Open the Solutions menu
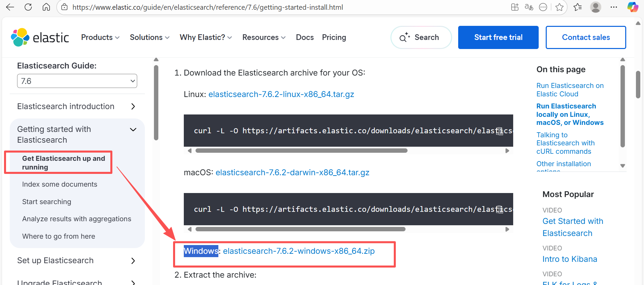Viewport: 644px width, 285px height. click(x=150, y=37)
